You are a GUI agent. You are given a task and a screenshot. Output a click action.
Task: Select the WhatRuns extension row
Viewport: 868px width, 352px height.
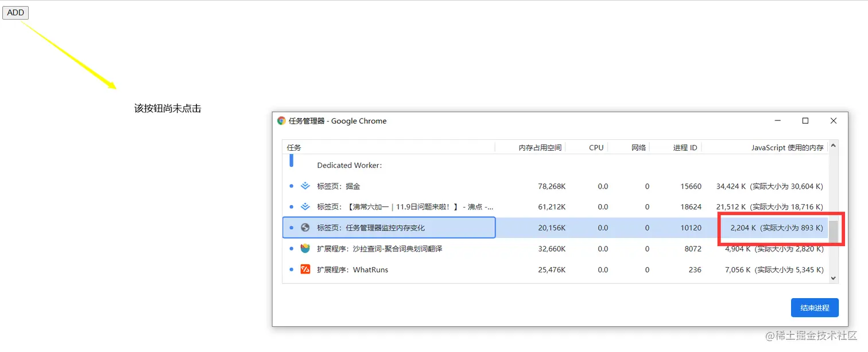pyautogui.click(x=555, y=269)
